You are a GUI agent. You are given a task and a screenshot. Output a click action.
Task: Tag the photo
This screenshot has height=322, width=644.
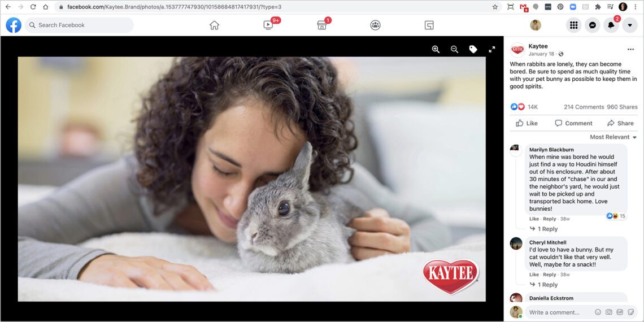pyautogui.click(x=473, y=49)
